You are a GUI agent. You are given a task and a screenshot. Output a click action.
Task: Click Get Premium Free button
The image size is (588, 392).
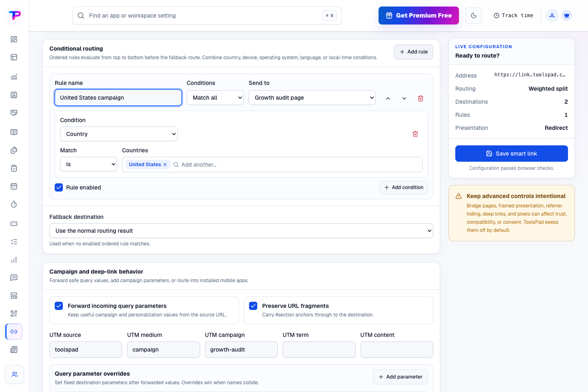(419, 16)
